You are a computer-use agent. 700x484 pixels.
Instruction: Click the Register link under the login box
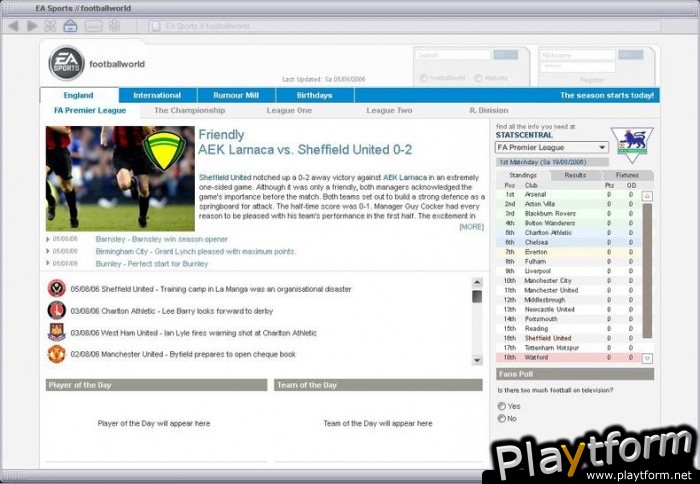(x=592, y=79)
